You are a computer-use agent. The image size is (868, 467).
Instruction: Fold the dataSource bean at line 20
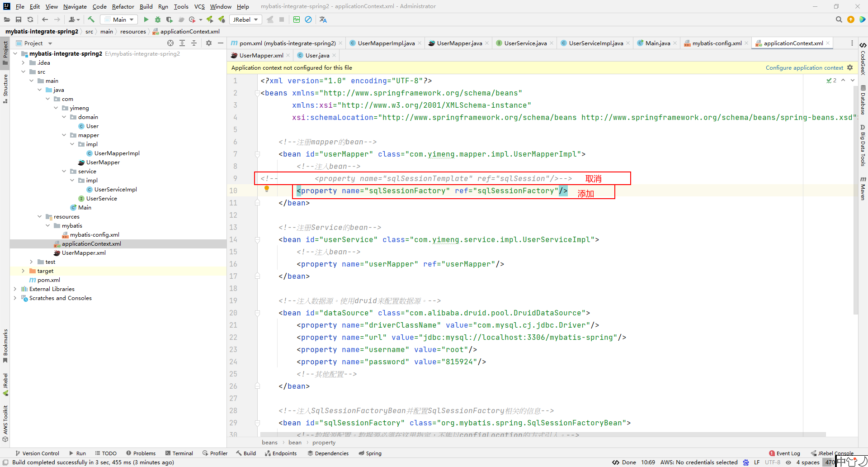tap(257, 313)
